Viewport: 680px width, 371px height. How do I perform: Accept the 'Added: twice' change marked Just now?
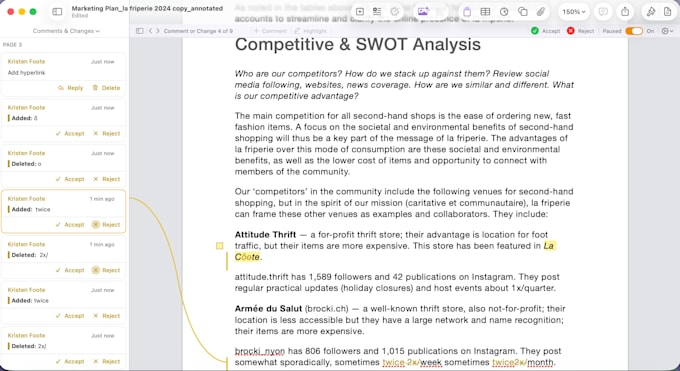70,315
